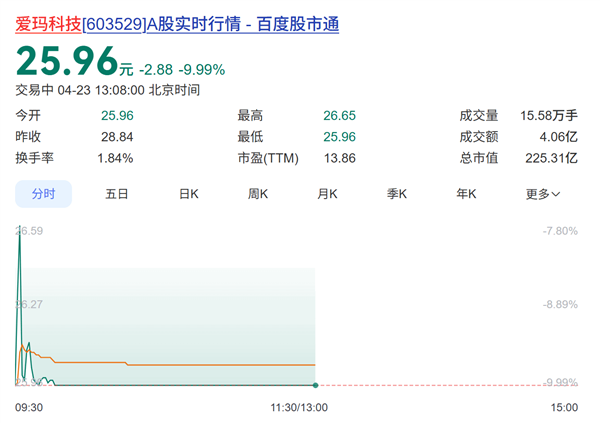Select the 季K tab

point(397,194)
